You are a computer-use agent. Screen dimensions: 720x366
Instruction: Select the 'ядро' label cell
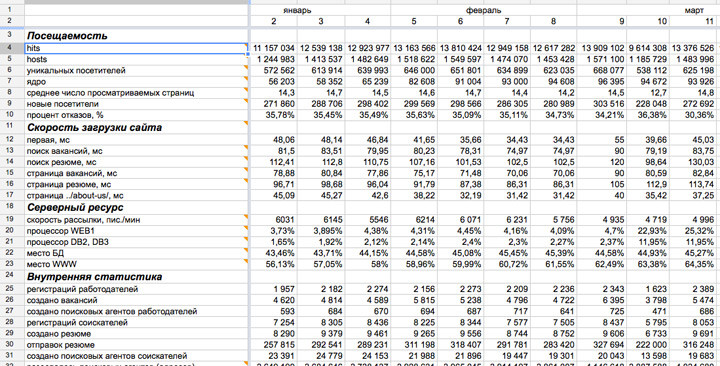point(136,82)
